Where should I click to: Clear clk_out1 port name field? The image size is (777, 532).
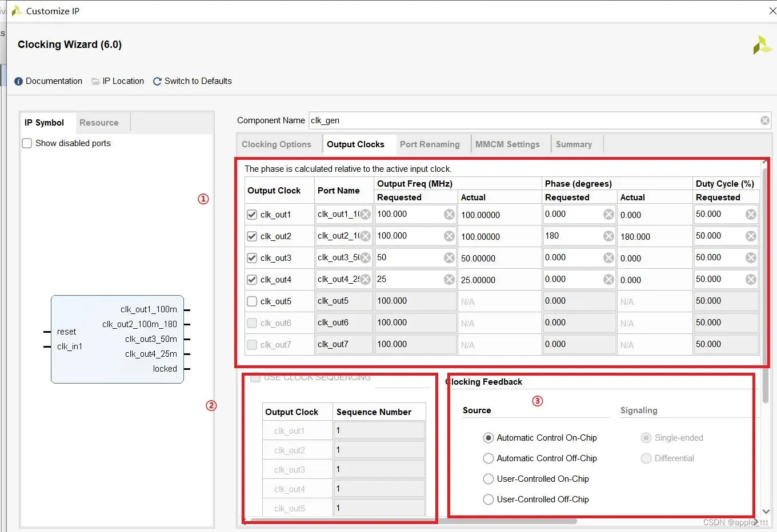(x=366, y=215)
